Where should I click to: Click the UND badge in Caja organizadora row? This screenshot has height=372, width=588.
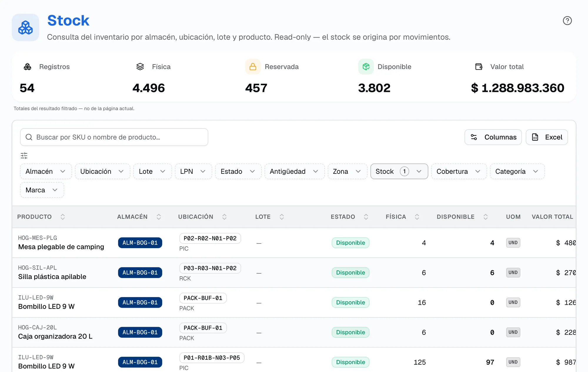(x=513, y=332)
